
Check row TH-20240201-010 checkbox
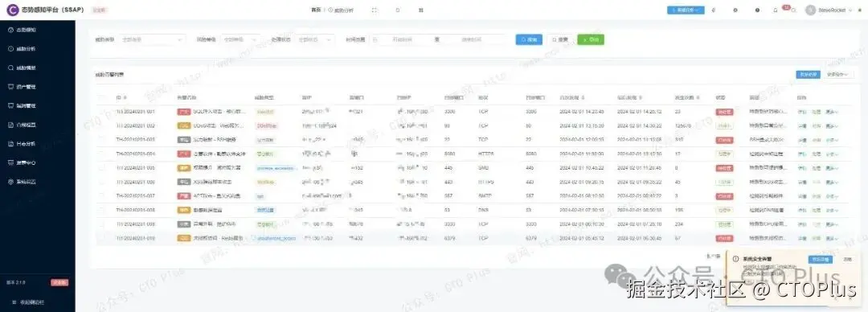click(100, 238)
